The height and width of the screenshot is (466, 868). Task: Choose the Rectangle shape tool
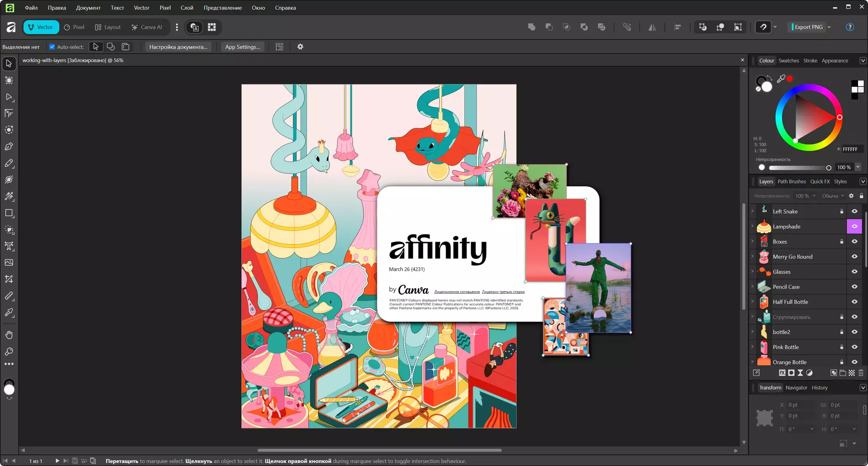pos(9,213)
